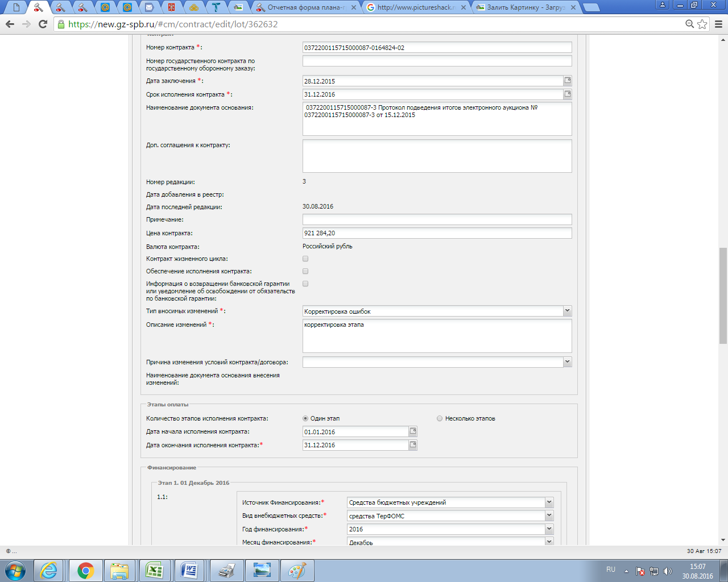Open Причина изменения условий контракта dropdown
The image size is (728, 582).
click(x=567, y=361)
